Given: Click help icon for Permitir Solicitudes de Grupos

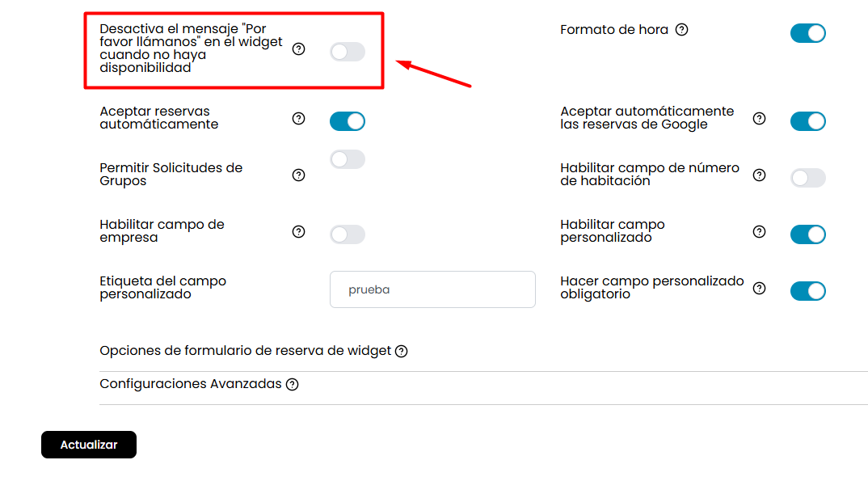Looking at the screenshot, I should pyautogui.click(x=298, y=175).
